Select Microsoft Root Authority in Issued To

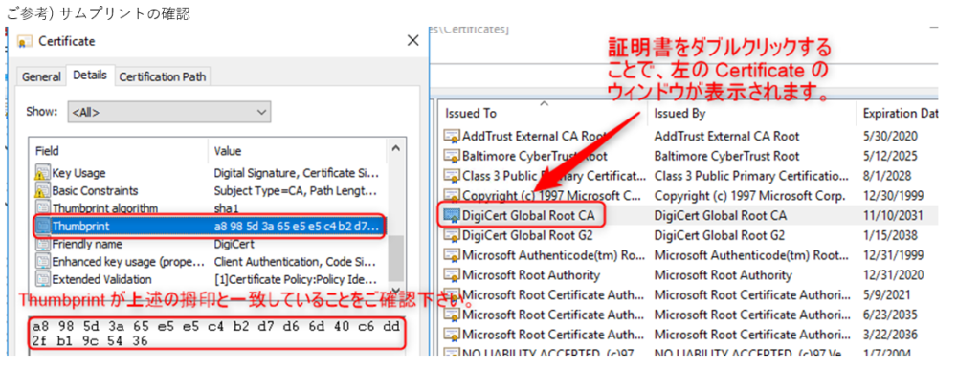pos(531,275)
